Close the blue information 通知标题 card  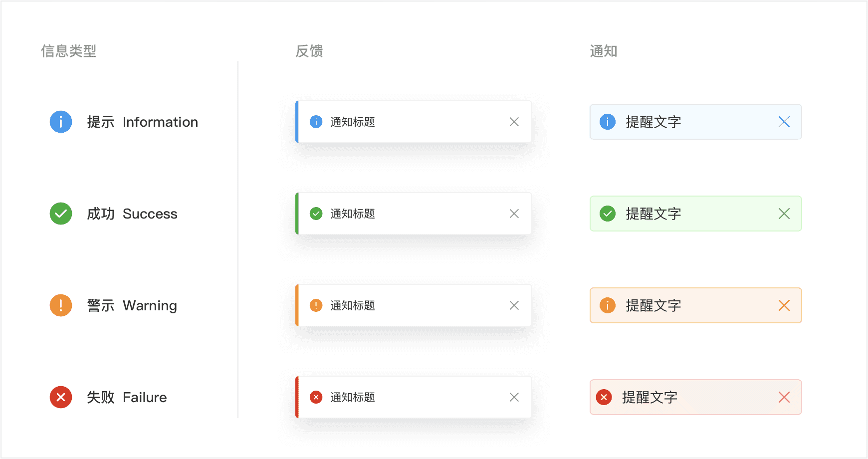514,122
